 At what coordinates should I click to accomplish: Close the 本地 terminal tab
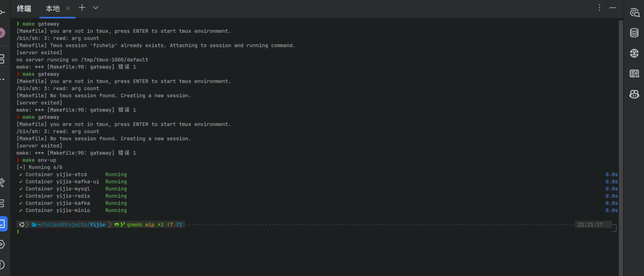68,8
